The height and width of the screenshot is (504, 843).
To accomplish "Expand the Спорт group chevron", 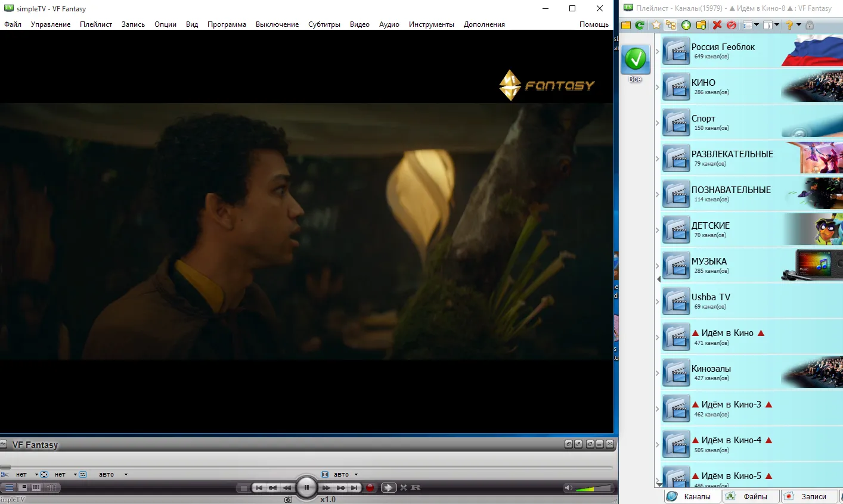I will [x=658, y=122].
